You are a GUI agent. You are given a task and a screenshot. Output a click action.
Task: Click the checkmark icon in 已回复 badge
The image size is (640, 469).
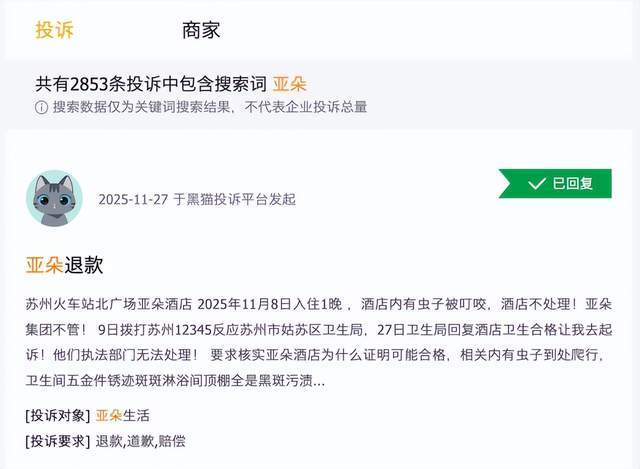[536, 184]
